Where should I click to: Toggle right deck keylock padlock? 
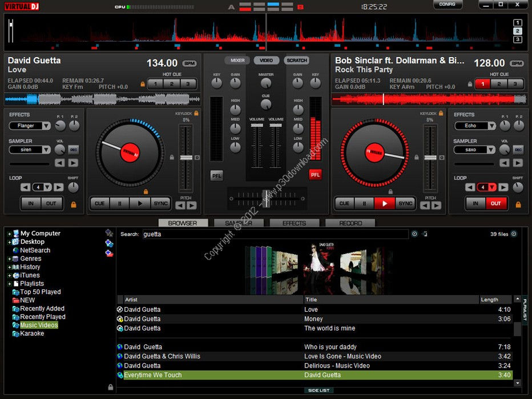441,113
